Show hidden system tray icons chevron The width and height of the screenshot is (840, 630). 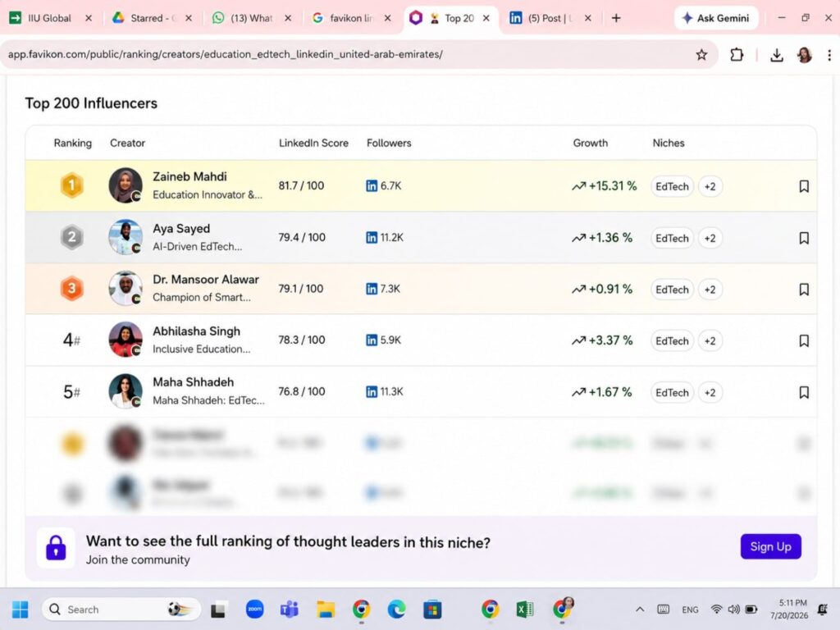pos(640,609)
